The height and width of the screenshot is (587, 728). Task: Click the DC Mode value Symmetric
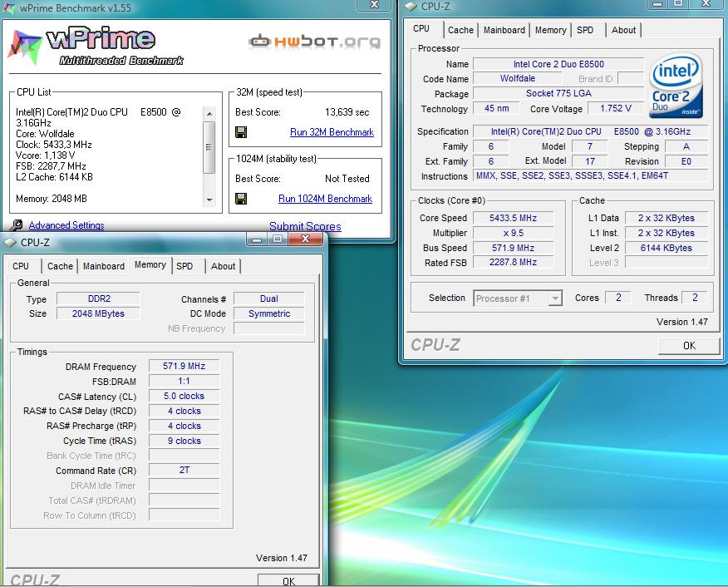pyautogui.click(x=268, y=313)
